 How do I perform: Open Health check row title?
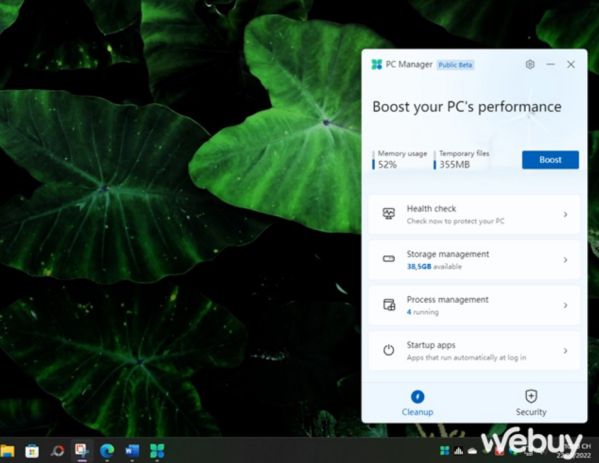point(431,209)
